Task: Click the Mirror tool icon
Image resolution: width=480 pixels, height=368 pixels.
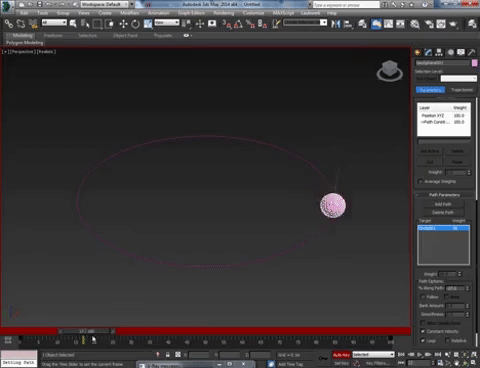Action: [336, 24]
